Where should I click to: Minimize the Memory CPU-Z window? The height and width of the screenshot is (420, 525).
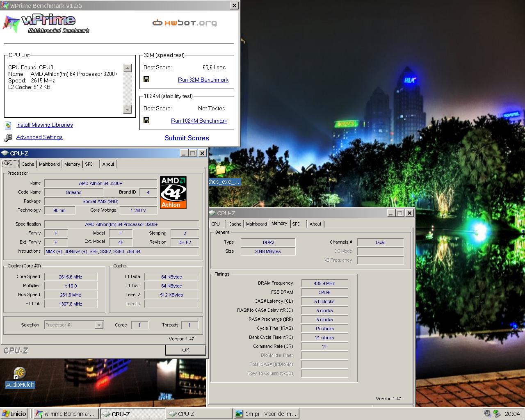(x=392, y=213)
